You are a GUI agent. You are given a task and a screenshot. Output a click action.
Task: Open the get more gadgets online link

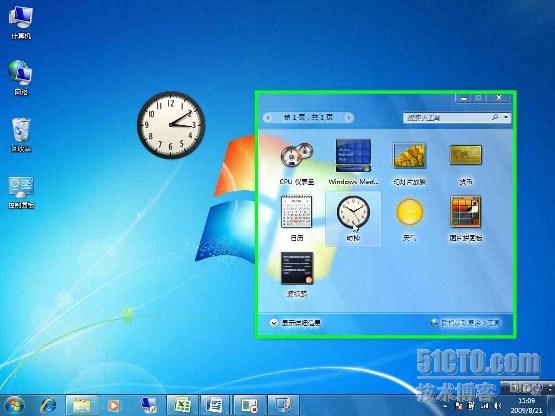point(465,323)
